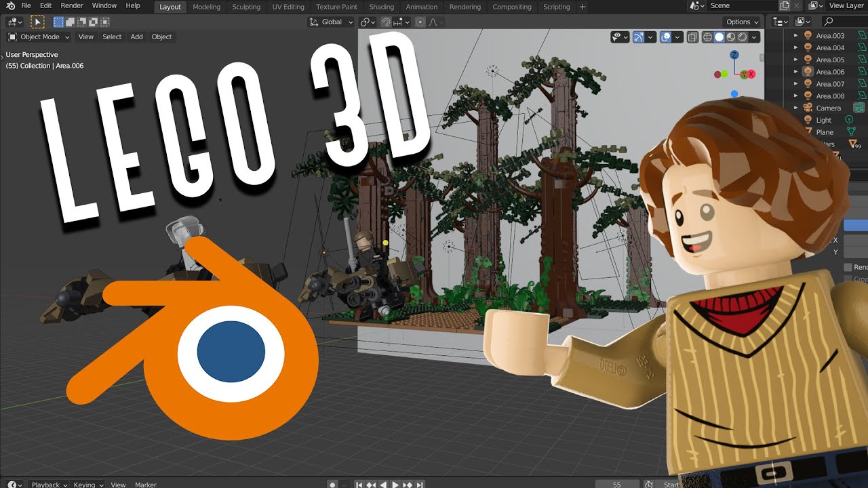Open the Help menu
This screenshot has width=868, height=488.
[133, 5]
